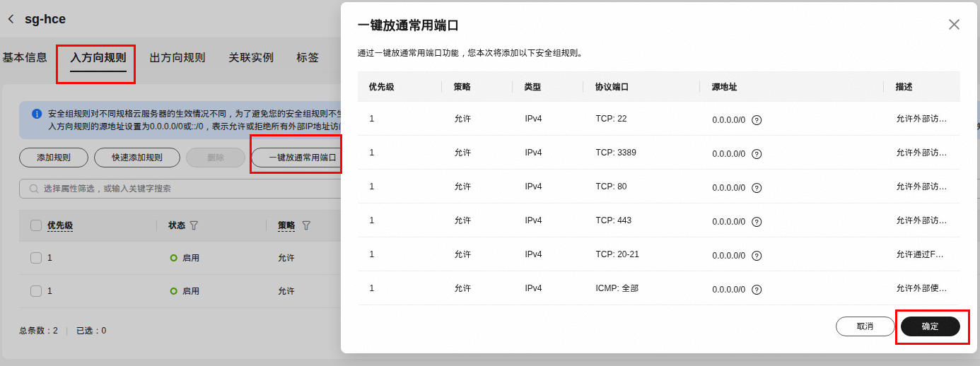
Task: Click the TCP: 3389 protocol port cell
Action: (615, 153)
